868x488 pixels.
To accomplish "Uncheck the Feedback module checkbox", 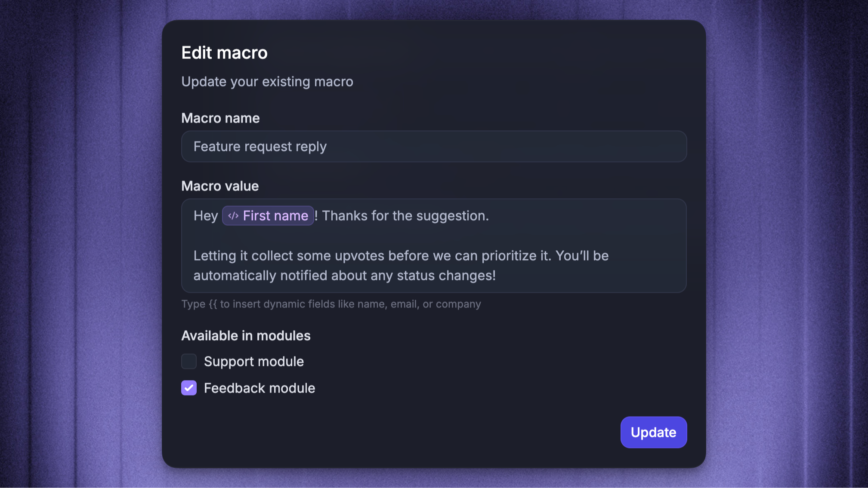I will 189,388.
